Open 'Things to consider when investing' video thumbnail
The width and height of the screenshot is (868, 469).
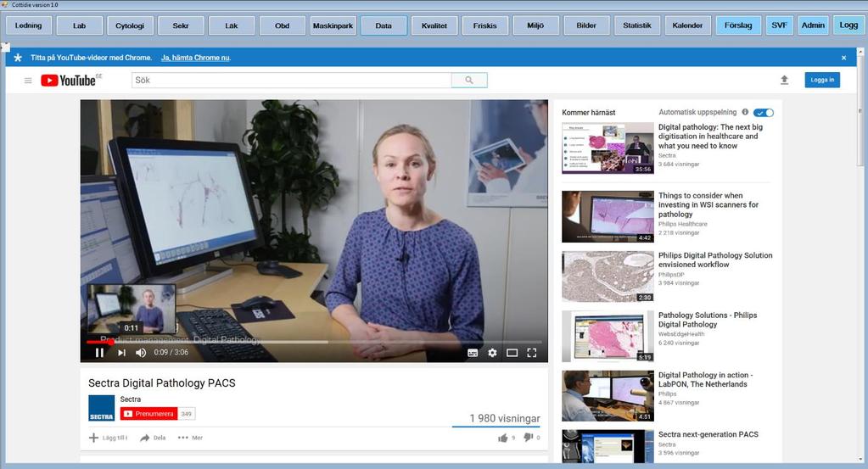pyautogui.click(x=608, y=217)
